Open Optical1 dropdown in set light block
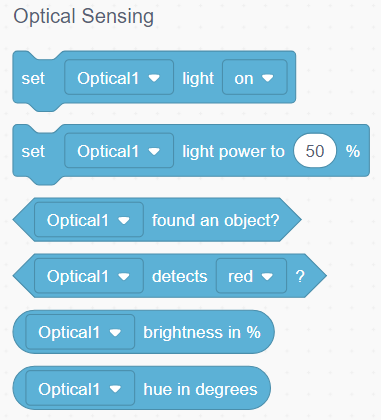The width and height of the screenshot is (381, 420). point(119,77)
